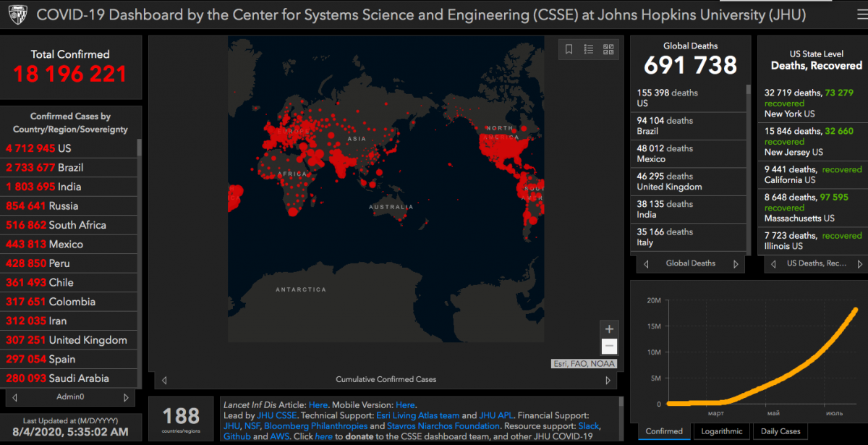
Task: Visit the Github link
Action: 237,437
